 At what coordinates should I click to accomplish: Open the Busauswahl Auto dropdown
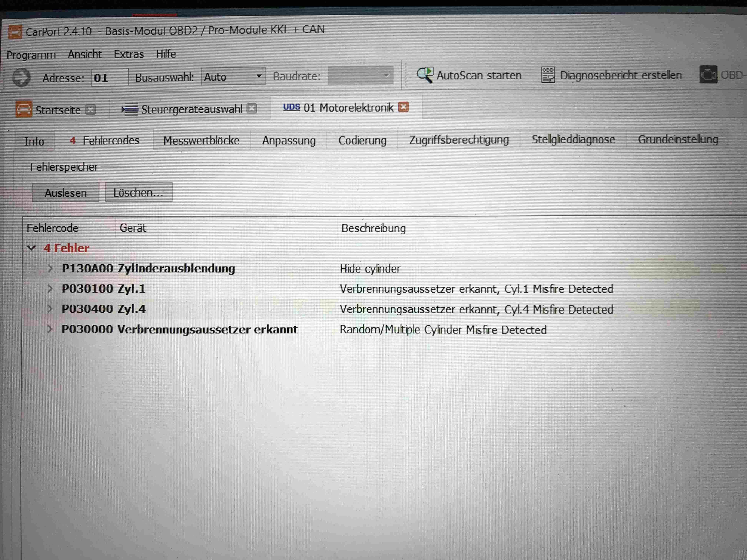(x=259, y=76)
